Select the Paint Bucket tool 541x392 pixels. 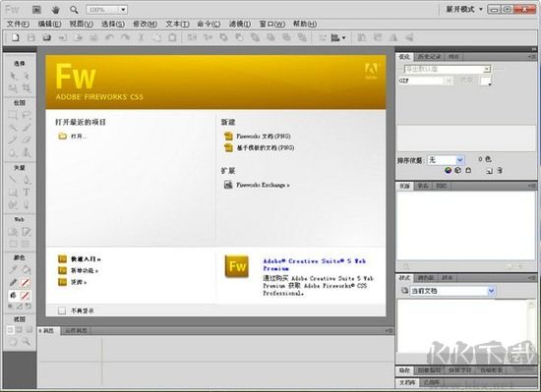point(27,269)
